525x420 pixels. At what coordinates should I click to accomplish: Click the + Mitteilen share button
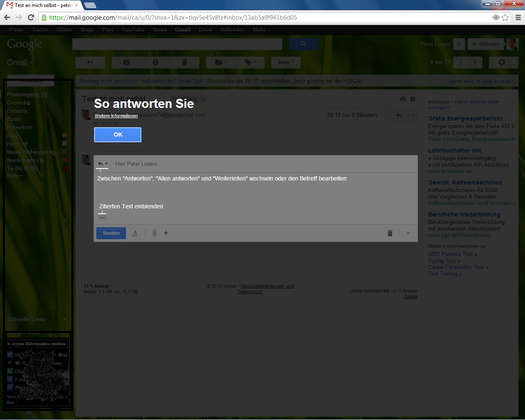(x=486, y=44)
